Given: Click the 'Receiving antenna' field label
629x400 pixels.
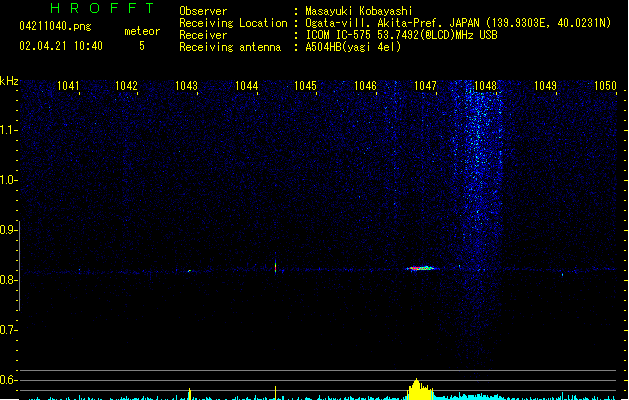Looking at the screenshot, I should 230,47.
